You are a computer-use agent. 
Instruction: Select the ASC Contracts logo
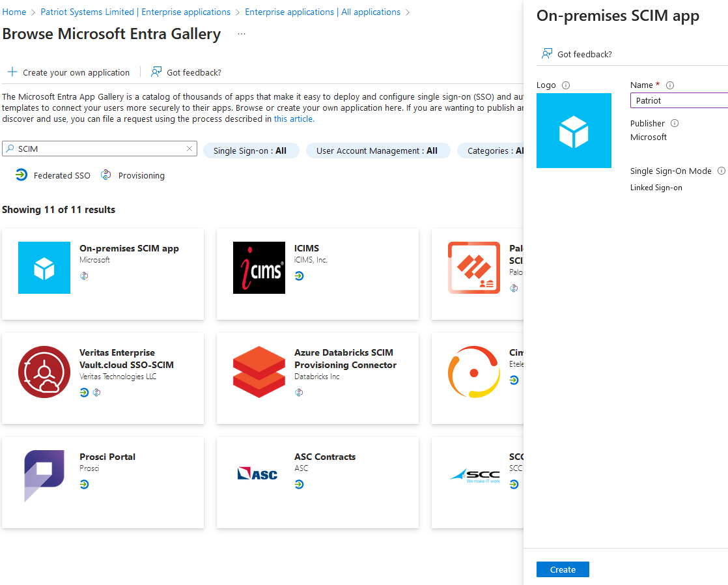[258, 474]
